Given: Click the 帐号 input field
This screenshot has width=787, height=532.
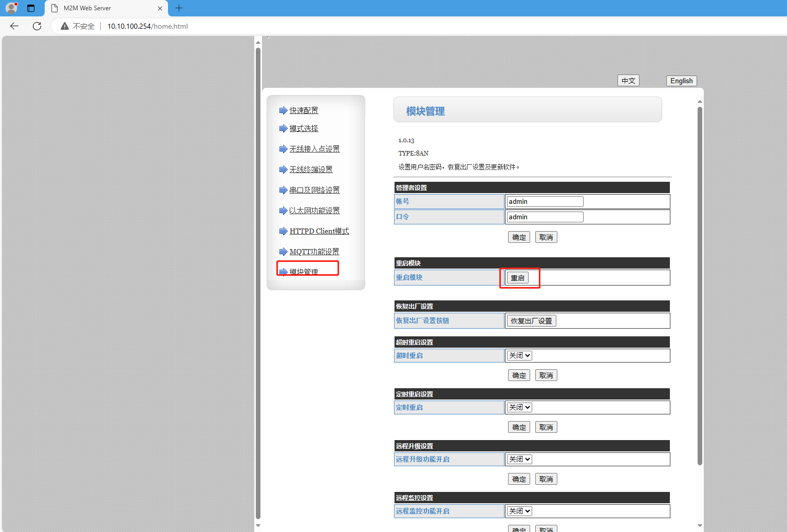Looking at the screenshot, I should coord(545,201).
